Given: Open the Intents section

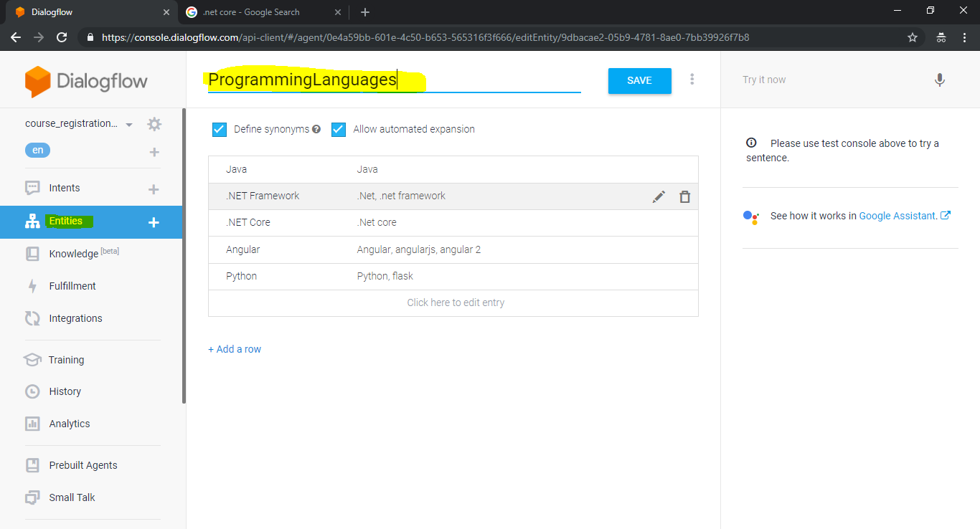Looking at the screenshot, I should (x=64, y=187).
